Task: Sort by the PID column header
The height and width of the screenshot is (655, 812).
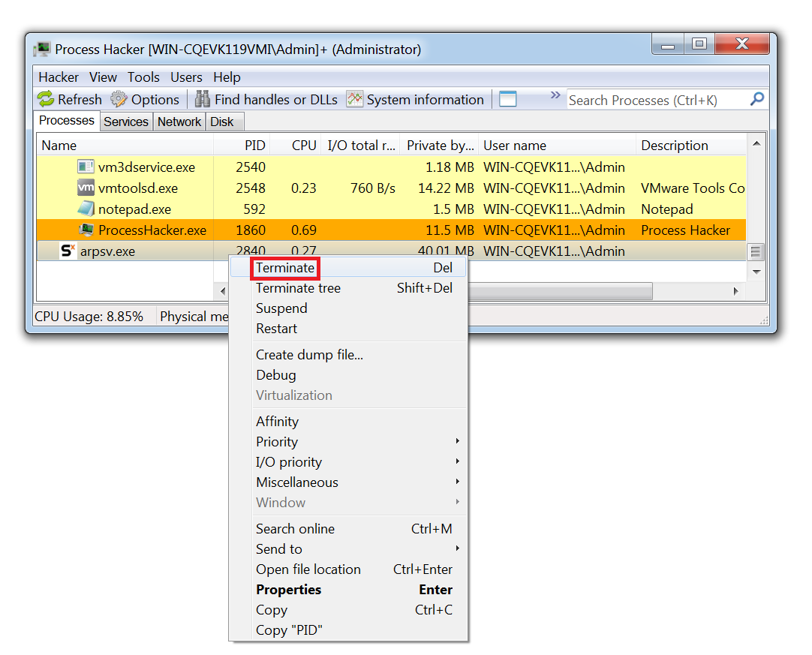Action: 242,146
